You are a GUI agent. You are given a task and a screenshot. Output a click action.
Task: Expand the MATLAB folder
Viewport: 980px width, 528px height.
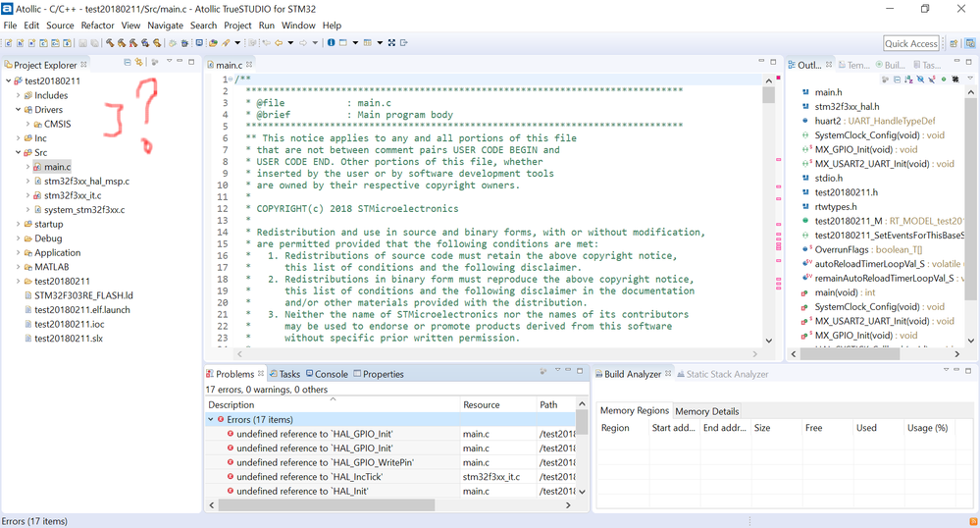tap(18, 267)
